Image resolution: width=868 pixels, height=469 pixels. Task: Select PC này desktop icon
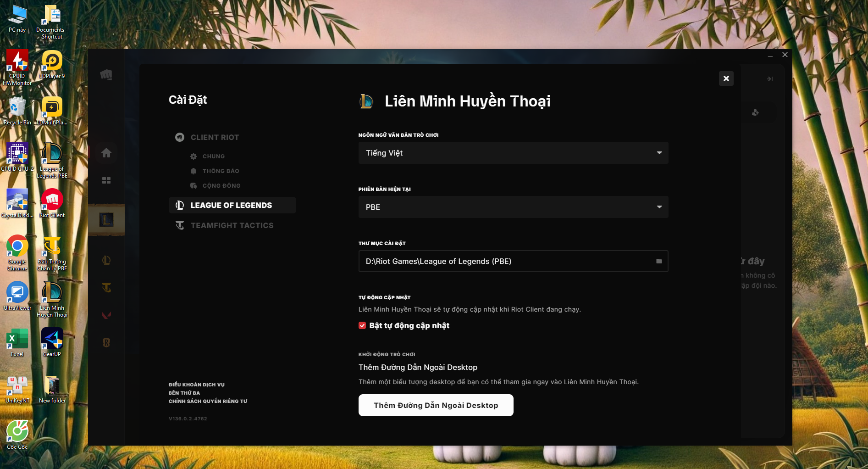[17, 18]
